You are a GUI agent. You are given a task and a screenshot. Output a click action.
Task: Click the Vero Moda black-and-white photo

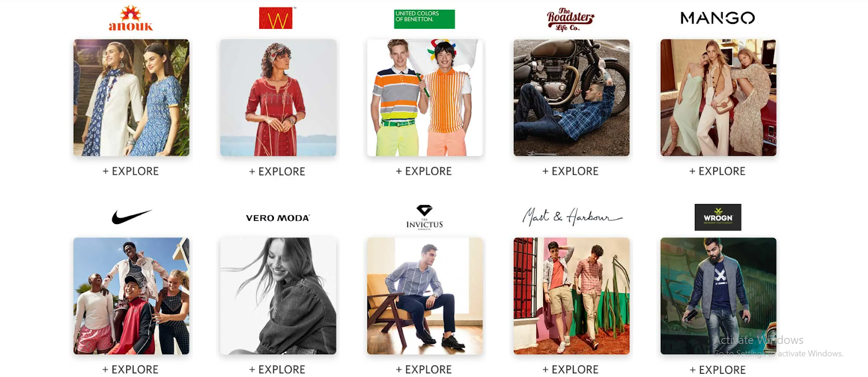pyautogui.click(x=278, y=296)
